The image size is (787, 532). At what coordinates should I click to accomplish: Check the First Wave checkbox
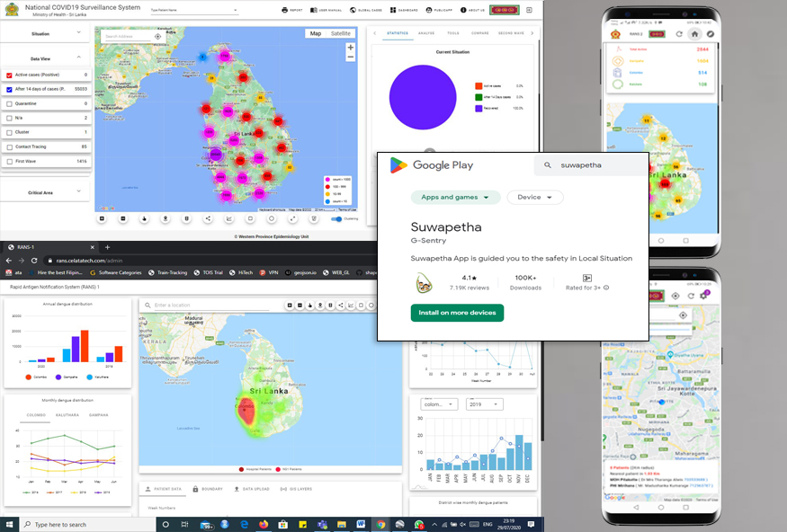[x=9, y=162]
